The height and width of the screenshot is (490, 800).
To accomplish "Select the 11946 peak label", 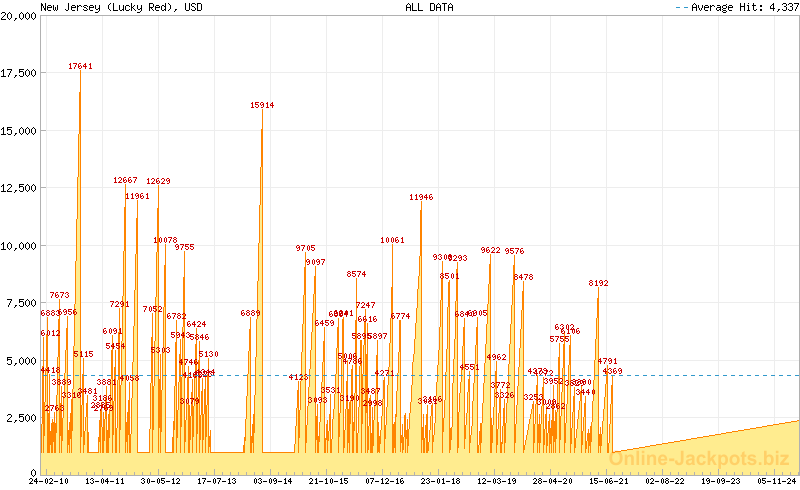I will pos(421,198).
